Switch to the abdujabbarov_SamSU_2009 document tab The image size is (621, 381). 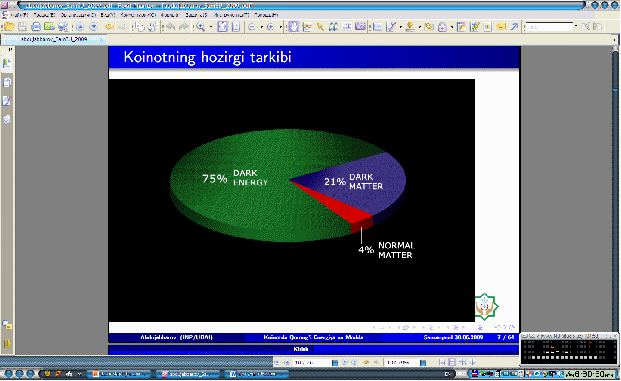pyautogui.click(x=54, y=39)
